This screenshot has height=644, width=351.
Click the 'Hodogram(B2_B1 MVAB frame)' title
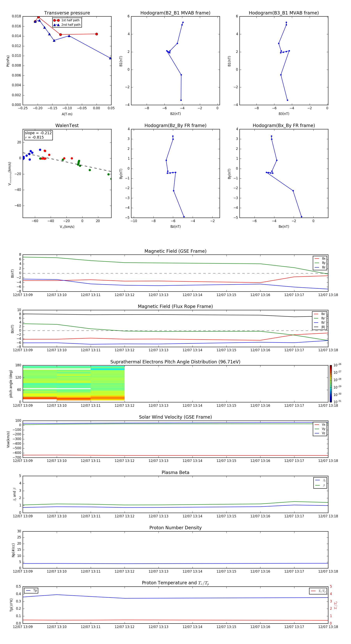click(175, 13)
